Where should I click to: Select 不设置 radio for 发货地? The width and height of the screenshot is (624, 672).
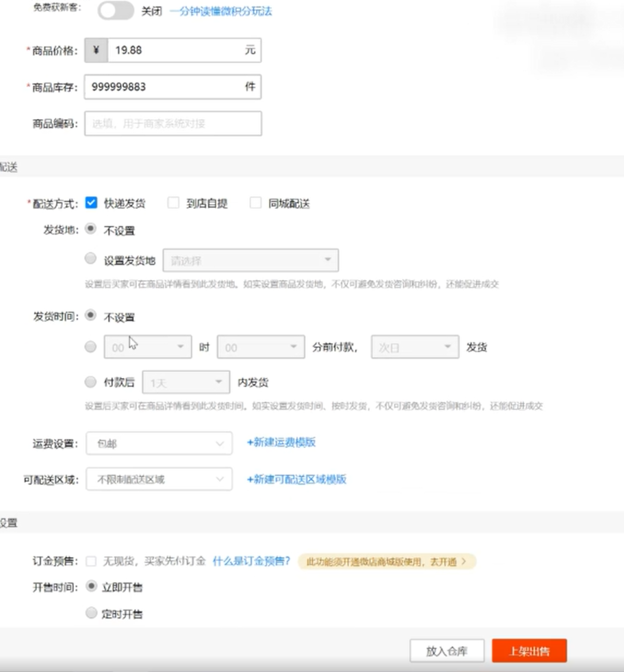coord(90,229)
